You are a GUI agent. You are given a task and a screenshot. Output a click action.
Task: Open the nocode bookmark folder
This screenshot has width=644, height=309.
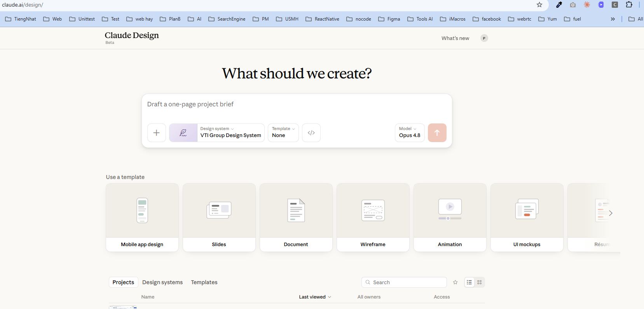pyautogui.click(x=359, y=19)
